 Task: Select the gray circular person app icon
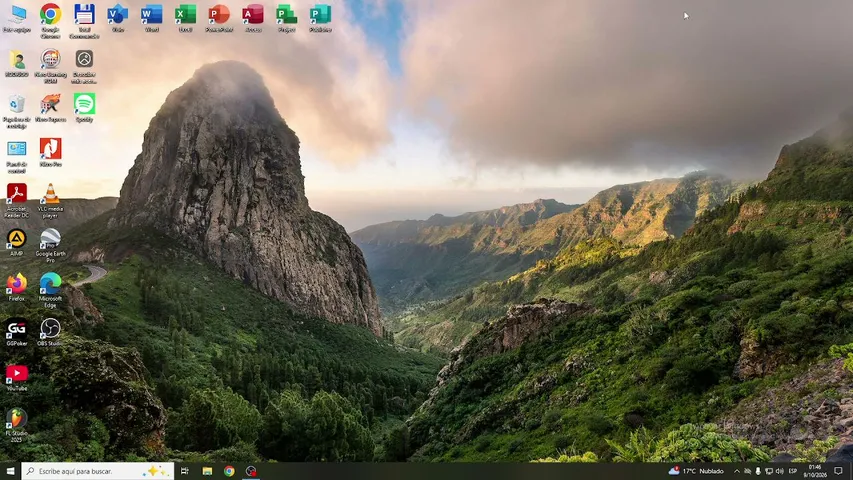84,66
